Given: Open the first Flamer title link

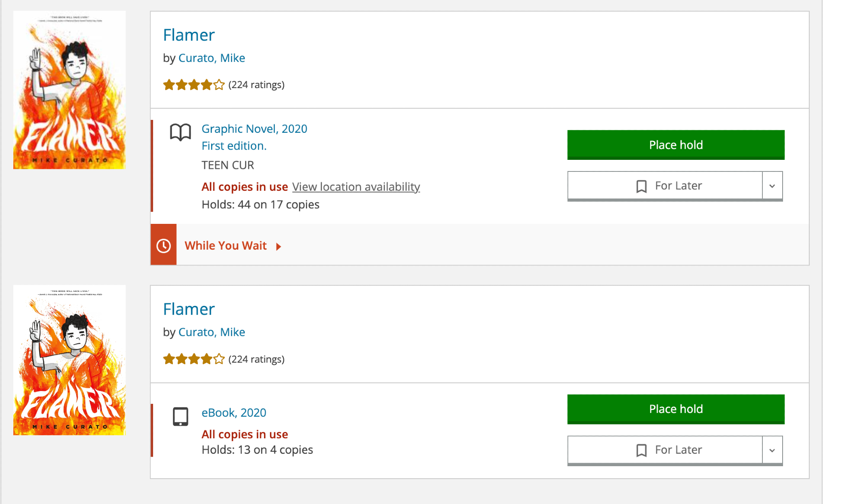Looking at the screenshot, I should [x=189, y=35].
